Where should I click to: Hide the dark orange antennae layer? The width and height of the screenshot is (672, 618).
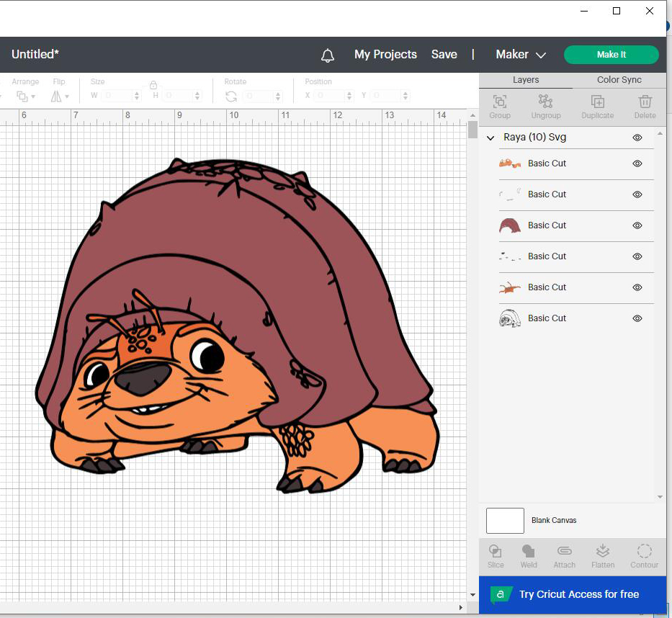[x=637, y=287]
